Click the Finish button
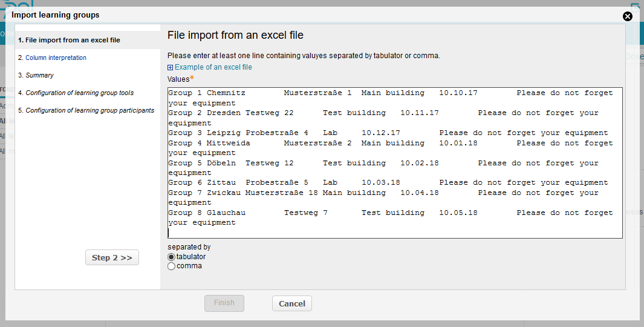 (224, 303)
